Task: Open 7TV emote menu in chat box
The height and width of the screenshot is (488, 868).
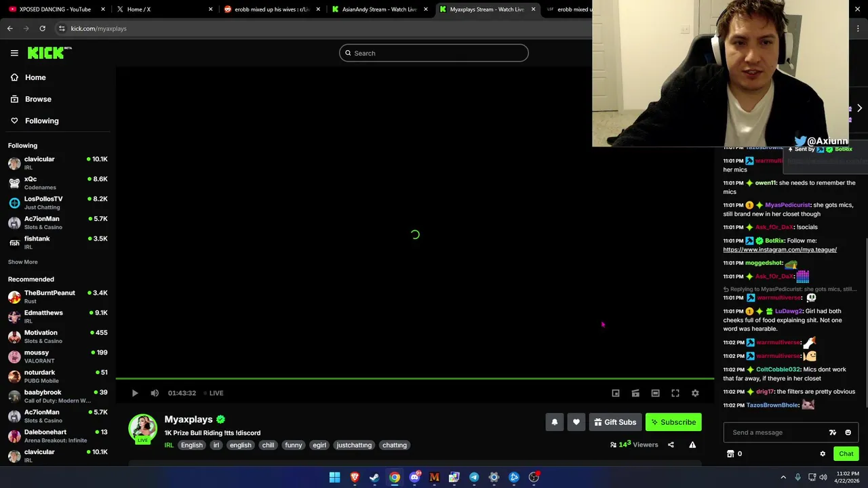Action: (833, 432)
